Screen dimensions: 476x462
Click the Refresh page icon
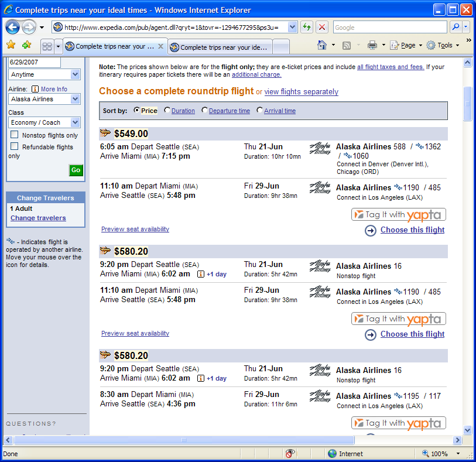(x=307, y=28)
